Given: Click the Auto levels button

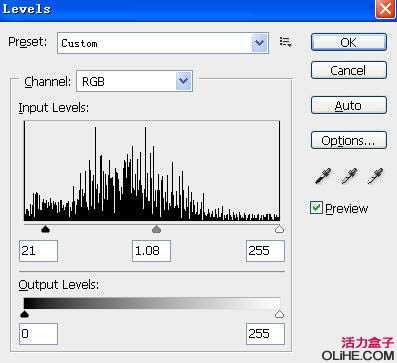Looking at the screenshot, I should pyautogui.click(x=349, y=105).
